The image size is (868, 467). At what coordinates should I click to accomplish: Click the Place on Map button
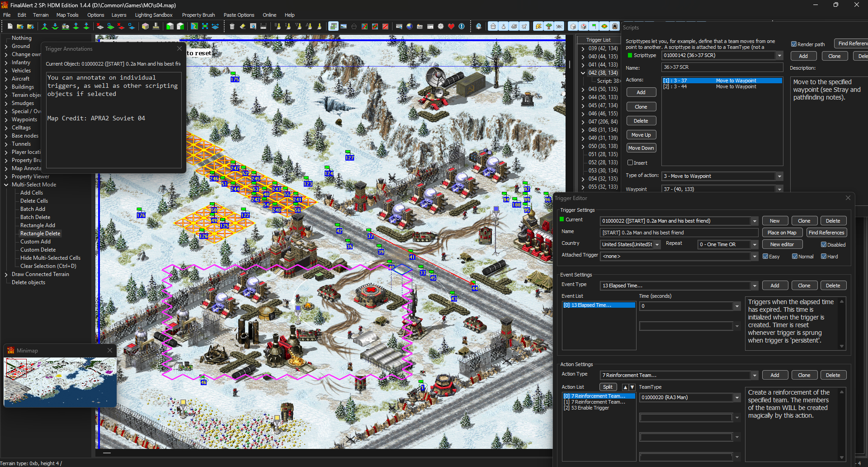[782, 233]
